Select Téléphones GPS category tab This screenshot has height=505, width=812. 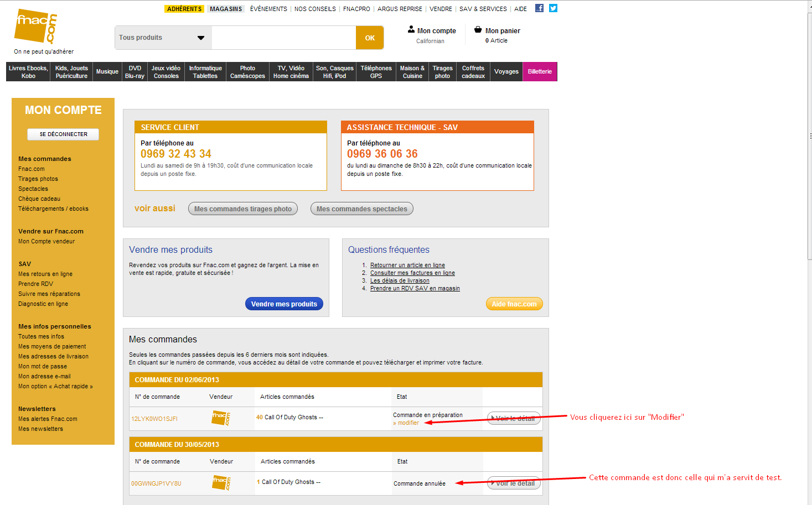tap(376, 72)
